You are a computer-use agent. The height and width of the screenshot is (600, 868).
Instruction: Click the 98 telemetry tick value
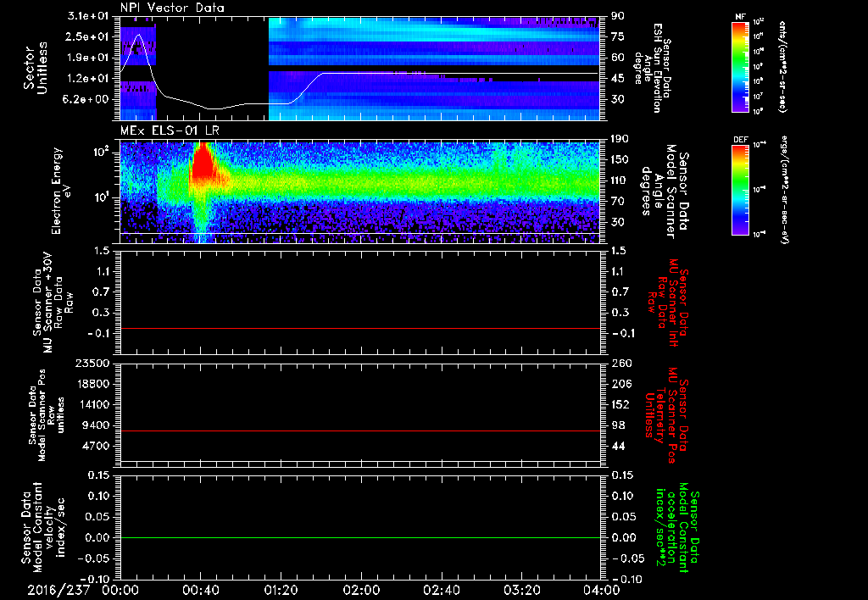[617, 425]
